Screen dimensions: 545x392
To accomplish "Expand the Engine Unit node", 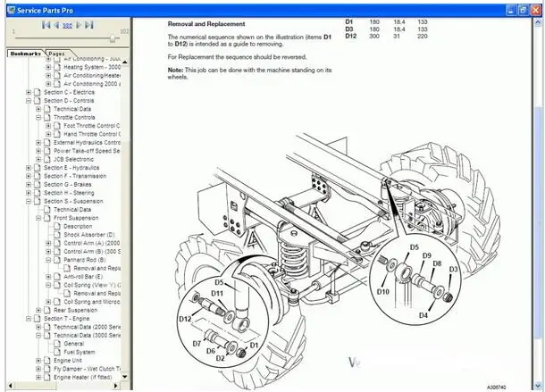I will pos(38,361).
